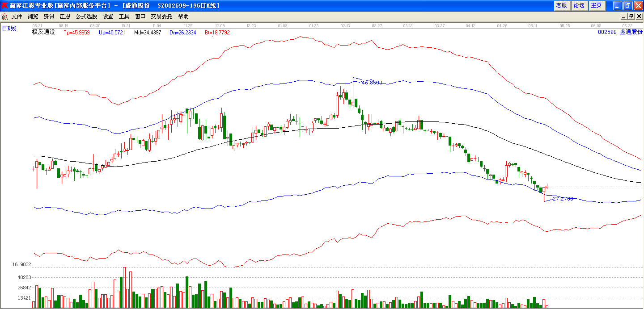Open the 帮助 menu
644x309 pixels.
point(183,17)
